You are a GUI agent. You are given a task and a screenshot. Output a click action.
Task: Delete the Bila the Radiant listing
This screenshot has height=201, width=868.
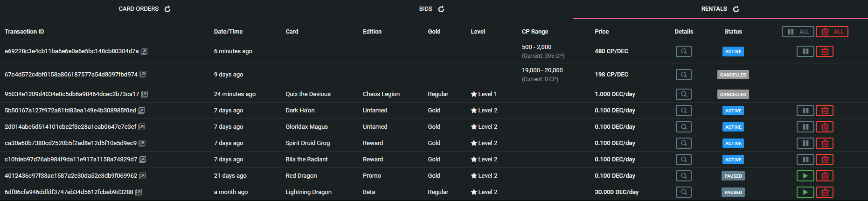825,159
